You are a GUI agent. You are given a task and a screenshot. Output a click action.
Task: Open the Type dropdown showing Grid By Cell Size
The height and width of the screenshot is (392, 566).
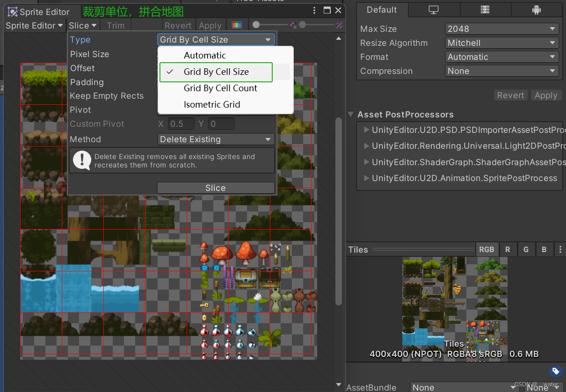(x=216, y=40)
